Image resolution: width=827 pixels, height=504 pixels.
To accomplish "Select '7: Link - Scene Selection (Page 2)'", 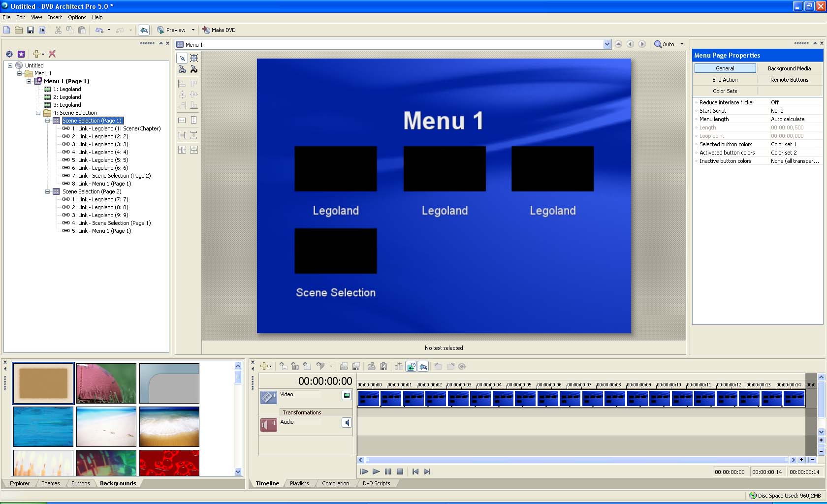I will [111, 176].
